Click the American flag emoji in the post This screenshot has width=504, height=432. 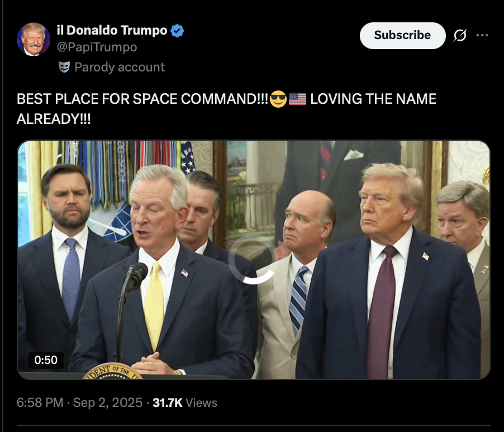[297, 99]
